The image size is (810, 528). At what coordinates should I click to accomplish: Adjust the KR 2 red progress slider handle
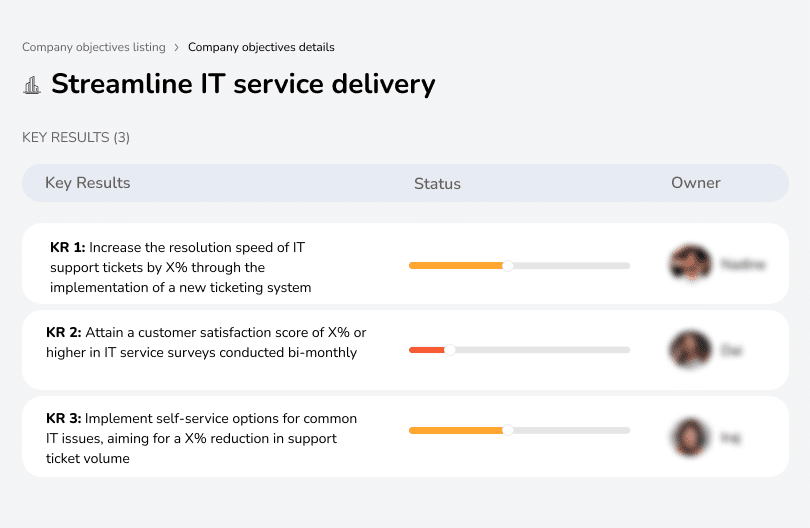coord(450,350)
